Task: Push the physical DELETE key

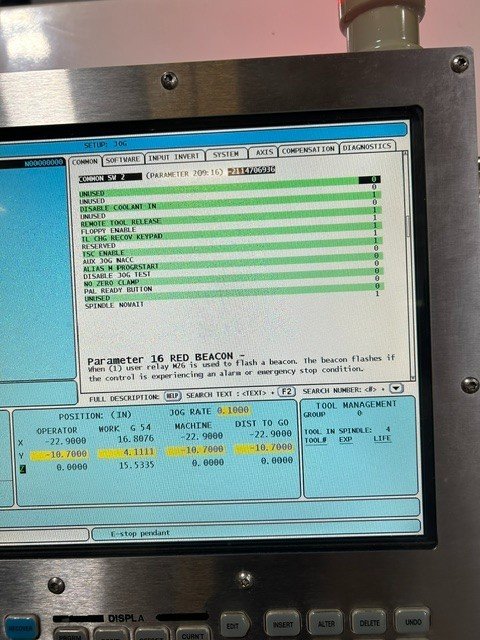Action: (x=369, y=621)
